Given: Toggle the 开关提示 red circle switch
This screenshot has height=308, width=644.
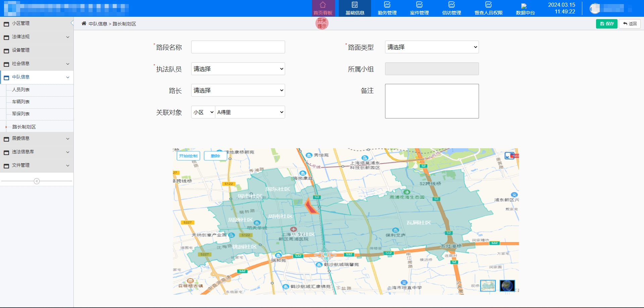Looking at the screenshot, I should (x=322, y=23).
